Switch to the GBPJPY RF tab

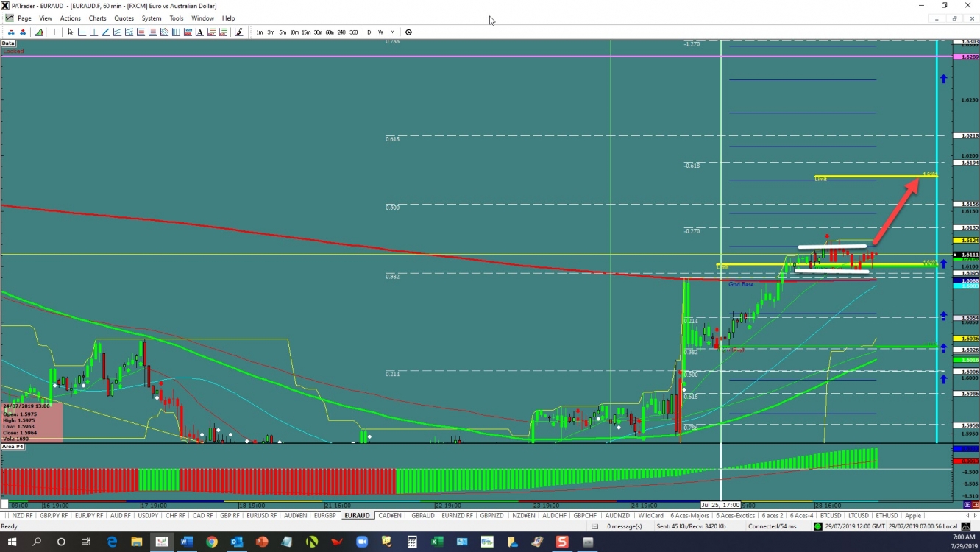pos(54,515)
